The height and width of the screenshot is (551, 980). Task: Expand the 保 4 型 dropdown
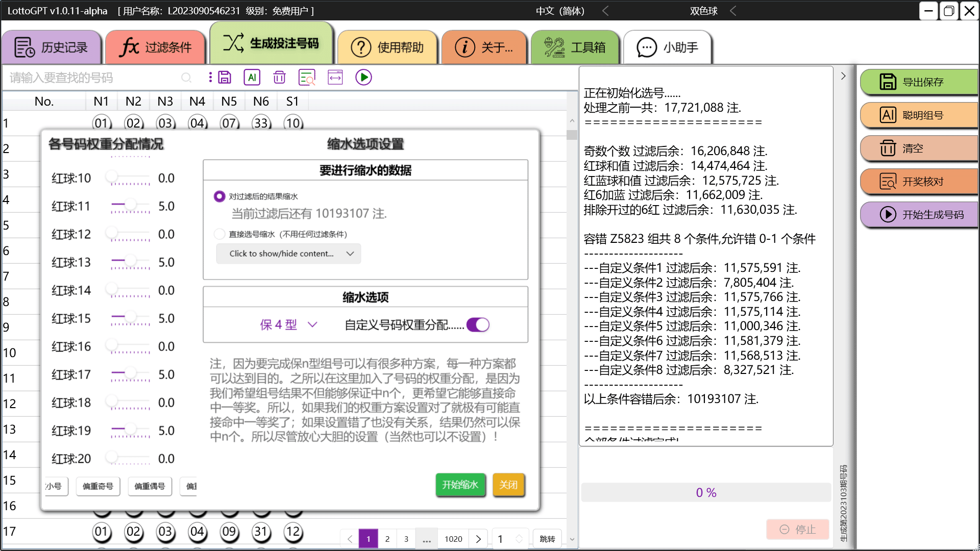tap(288, 325)
